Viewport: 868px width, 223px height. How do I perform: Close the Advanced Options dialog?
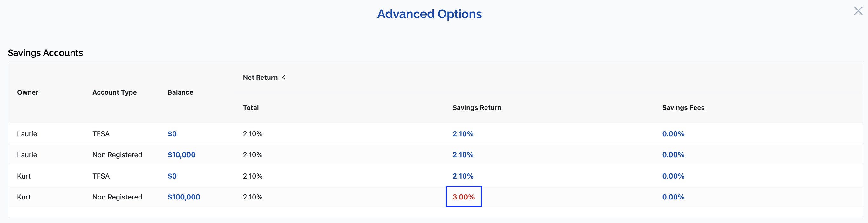(x=858, y=11)
